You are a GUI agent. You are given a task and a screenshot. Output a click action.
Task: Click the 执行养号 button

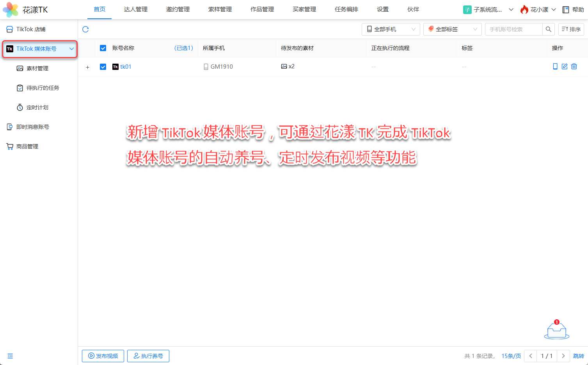click(x=148, y=356)
